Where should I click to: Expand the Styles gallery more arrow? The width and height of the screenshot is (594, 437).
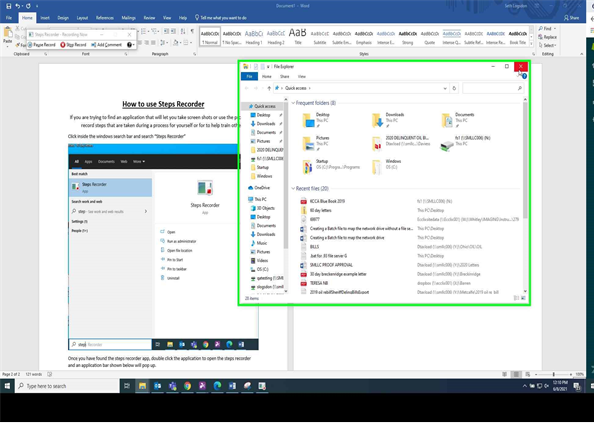[x=531, y=45]
